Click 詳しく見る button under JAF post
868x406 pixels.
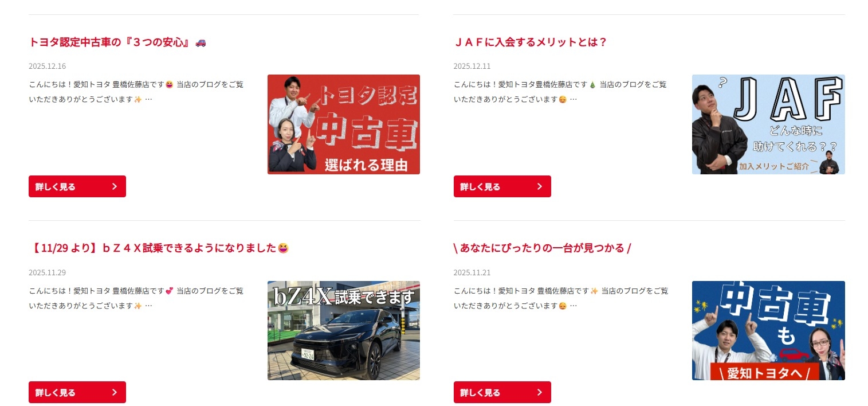[502, 186]
